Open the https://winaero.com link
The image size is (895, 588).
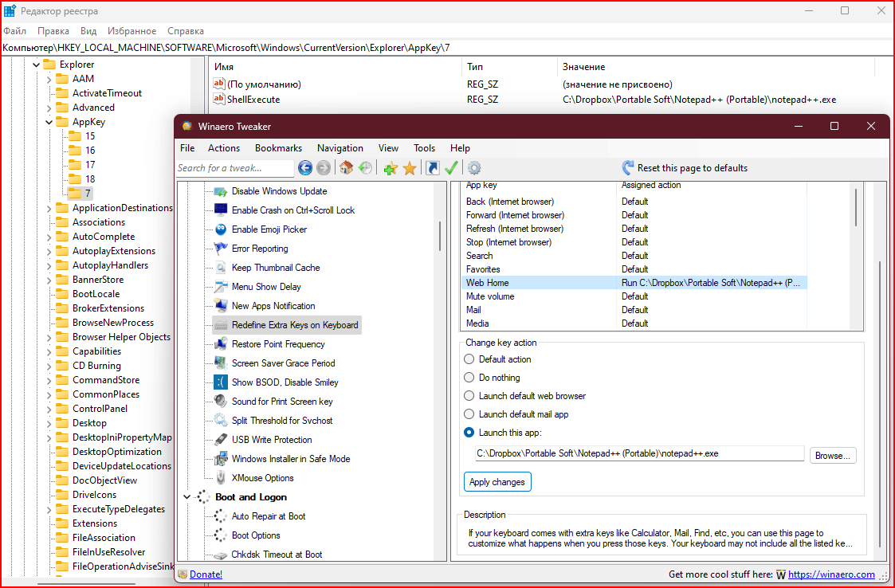coord(831,574)
